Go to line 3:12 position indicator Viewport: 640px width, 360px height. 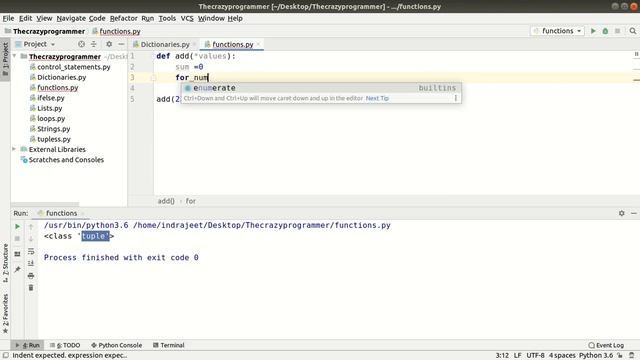(502, 356)
